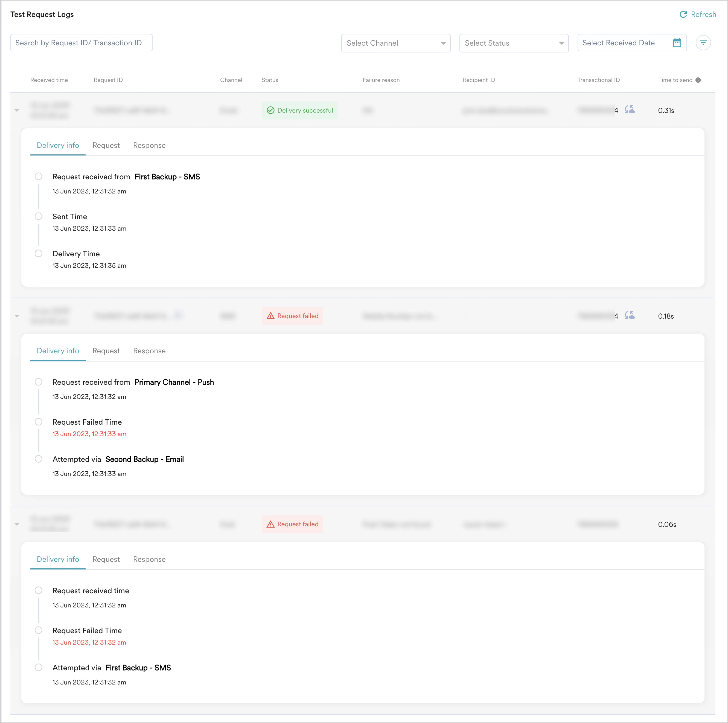Viewport: 728px width, 723px height.
Task: Collapse the first delivery log row
Action: tap(17, 110)
